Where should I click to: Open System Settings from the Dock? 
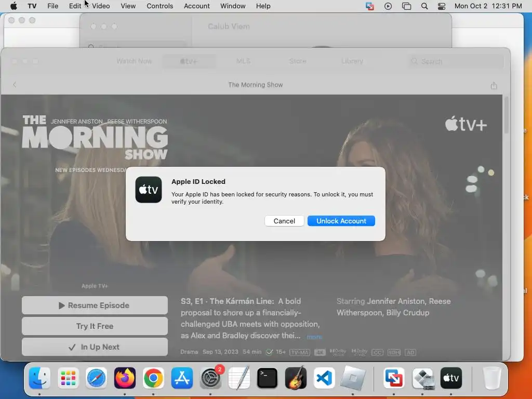pos(210,378)
